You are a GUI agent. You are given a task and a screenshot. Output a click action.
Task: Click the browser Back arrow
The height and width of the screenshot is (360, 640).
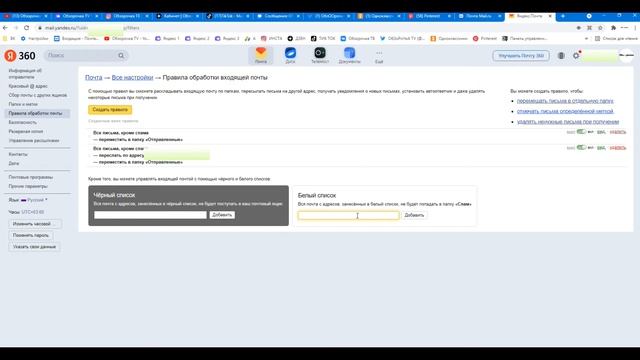5,28
